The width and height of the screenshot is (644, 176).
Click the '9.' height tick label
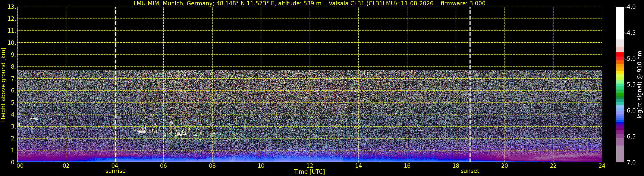(13, 55)
